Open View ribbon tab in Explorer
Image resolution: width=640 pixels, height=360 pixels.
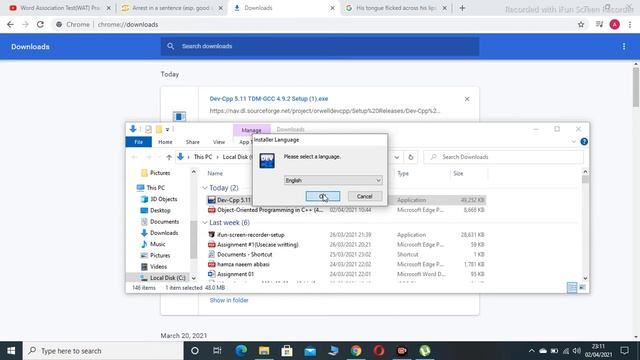219,142
